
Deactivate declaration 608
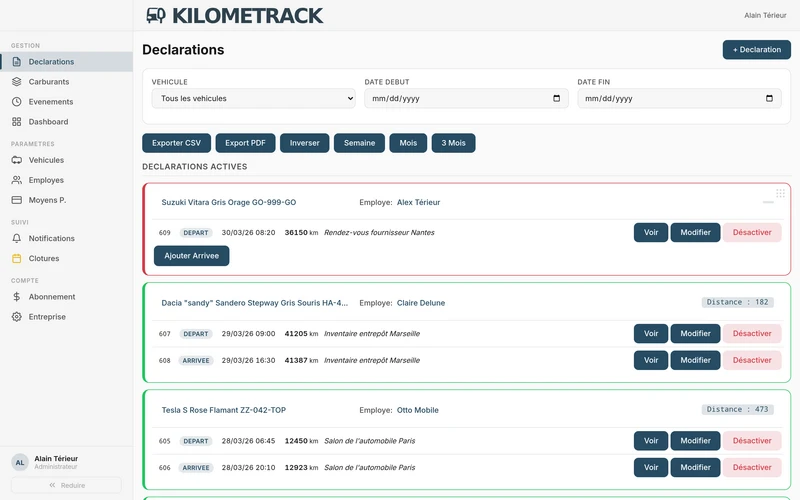pos(752,360)
